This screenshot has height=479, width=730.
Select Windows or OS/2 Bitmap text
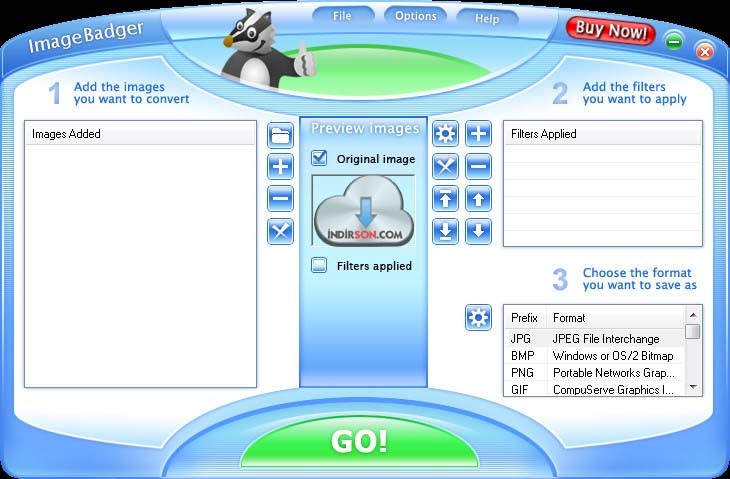tap(613, 356)
